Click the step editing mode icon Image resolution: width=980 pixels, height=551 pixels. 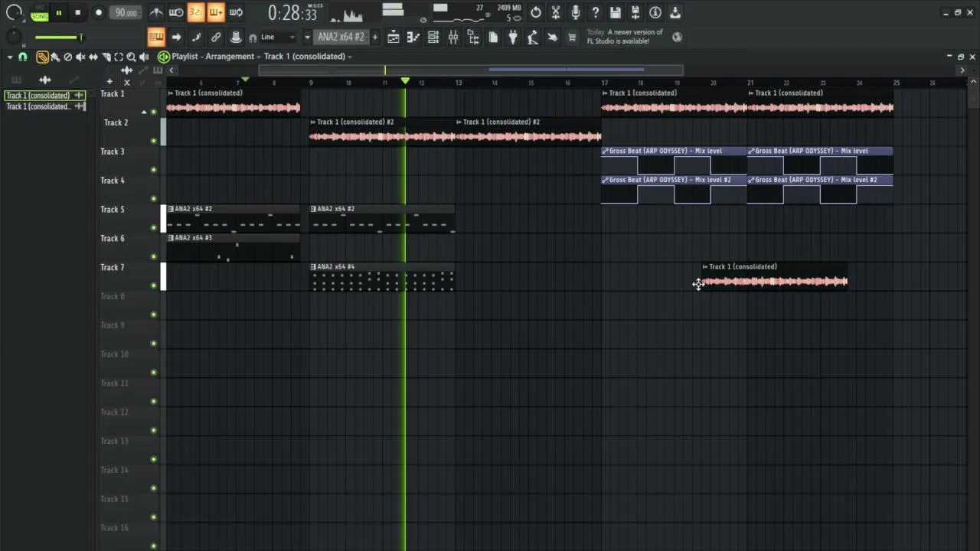click(196, 37)
